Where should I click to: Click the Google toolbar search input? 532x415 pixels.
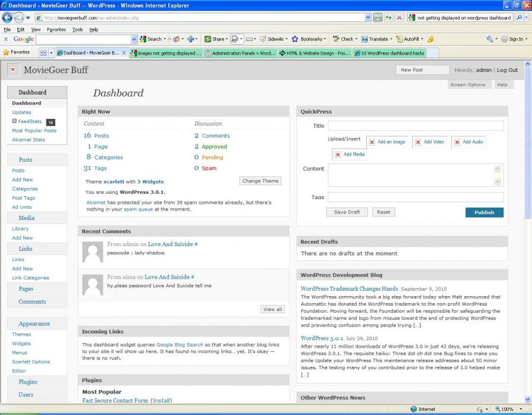coord(83,39)
